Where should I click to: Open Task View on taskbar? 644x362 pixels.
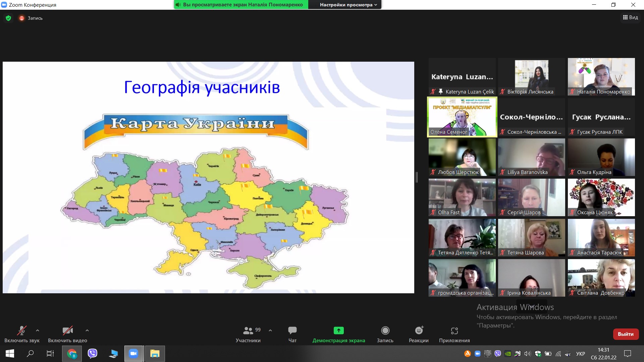50,354
